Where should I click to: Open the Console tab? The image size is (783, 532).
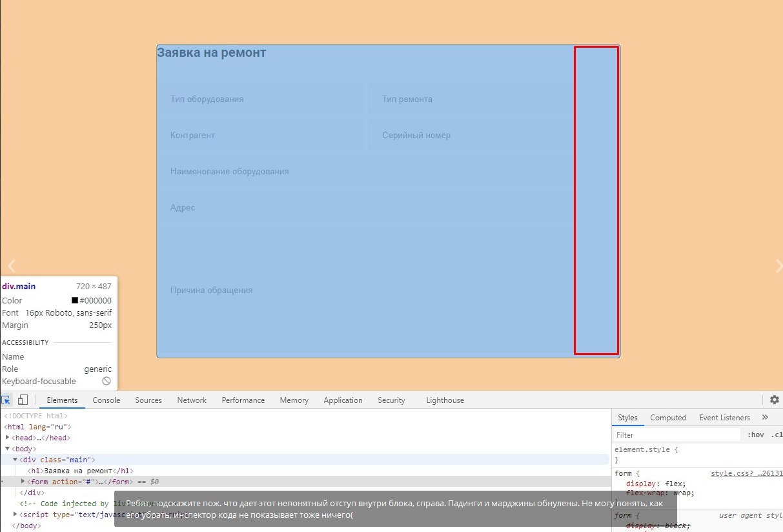[x=107, y=400]
